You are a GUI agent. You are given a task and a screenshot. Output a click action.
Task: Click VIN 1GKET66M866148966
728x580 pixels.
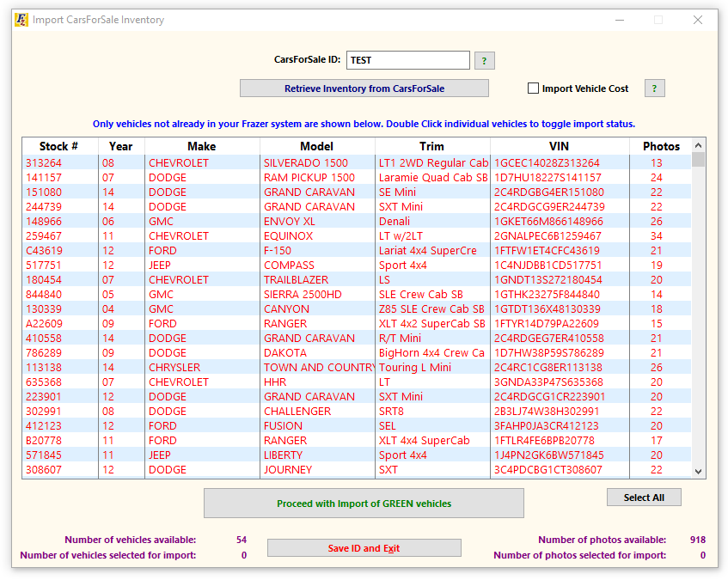point(548,222)
